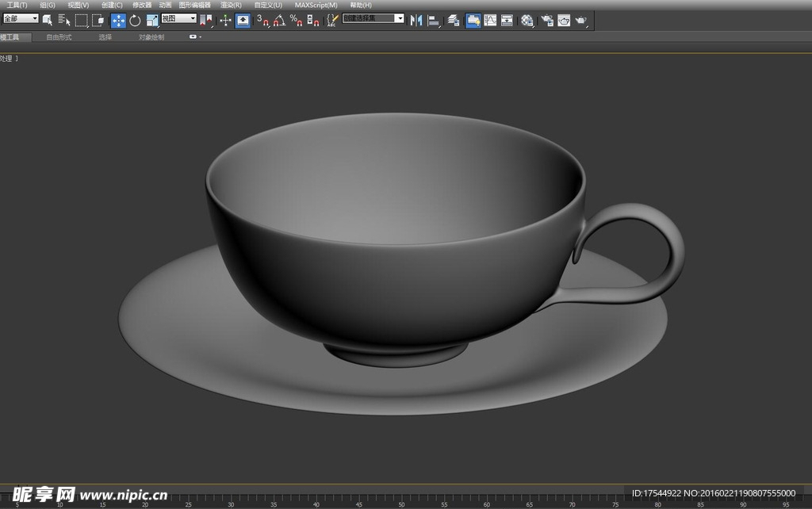Viewport: 812px width, 509px height.
Task: Open the 视图 reference coordinate dropdown
Action: pos(178,18)
